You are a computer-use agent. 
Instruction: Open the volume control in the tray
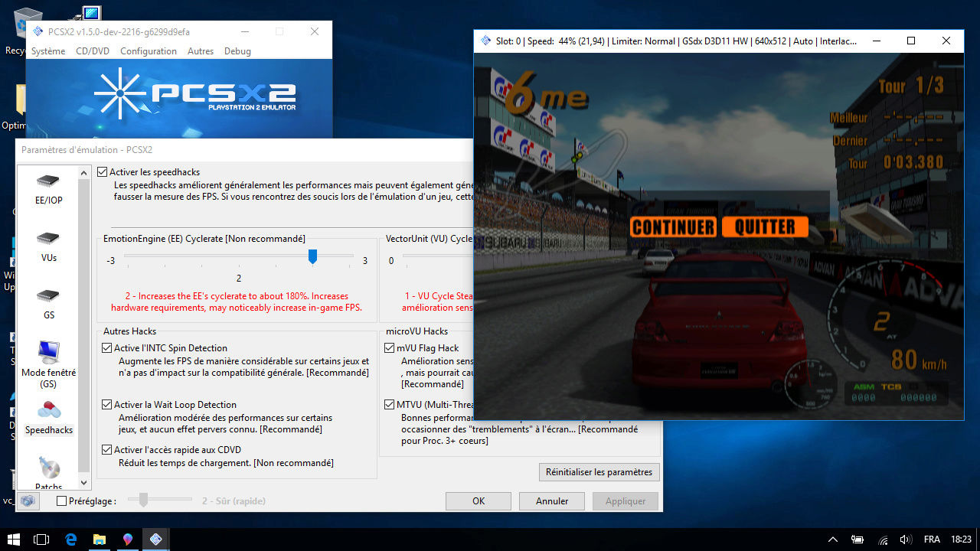(x=906, y=540)
